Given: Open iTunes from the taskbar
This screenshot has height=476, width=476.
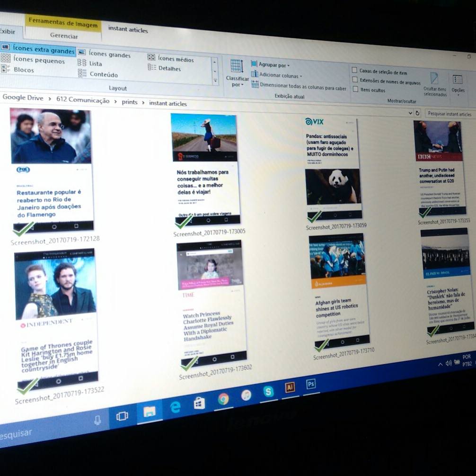Looking at the screenshot, I should [x=246, y=395].
